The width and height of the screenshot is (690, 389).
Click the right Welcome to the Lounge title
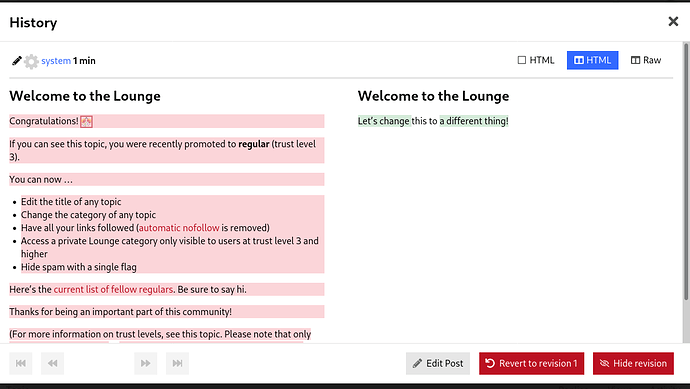pos(433,96)
